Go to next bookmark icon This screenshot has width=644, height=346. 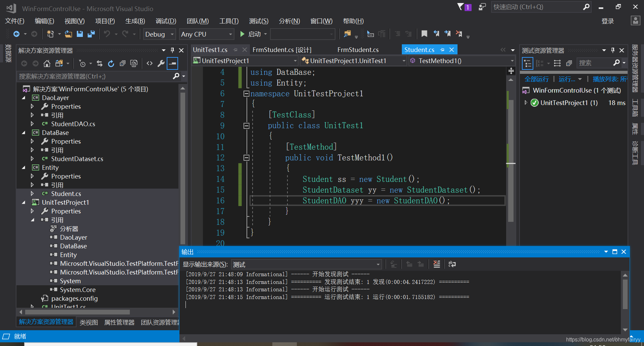(447, 34)
